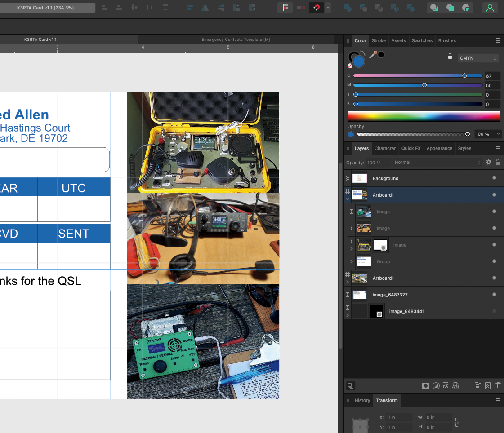504x433 pixels.
Task: Toggle visibility of the Group layer
Action: tap(494, 261)
